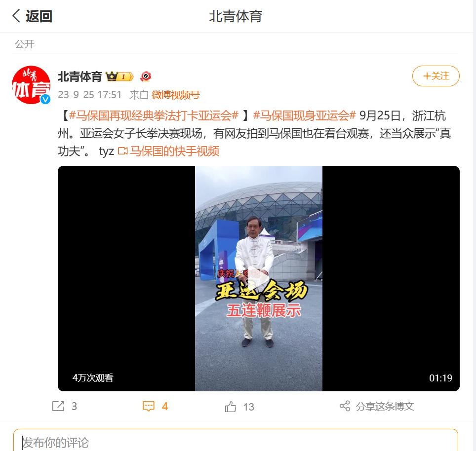Click the 4万次观看 view count overlay

coord(93,377)
